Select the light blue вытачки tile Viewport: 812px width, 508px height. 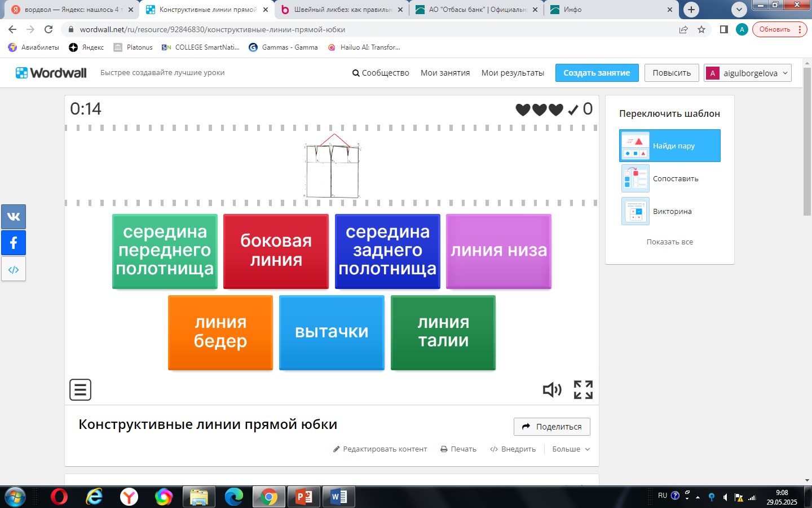click(332, 333)
